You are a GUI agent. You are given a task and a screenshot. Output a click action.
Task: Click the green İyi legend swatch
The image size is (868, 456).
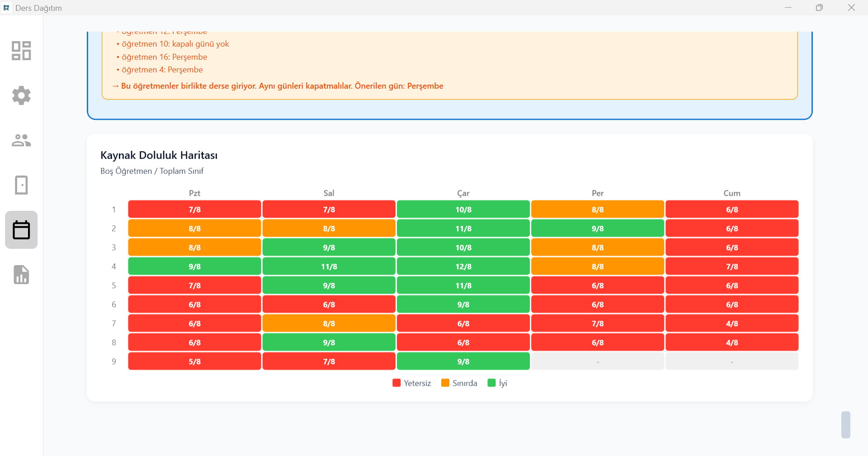pos(492,383)
